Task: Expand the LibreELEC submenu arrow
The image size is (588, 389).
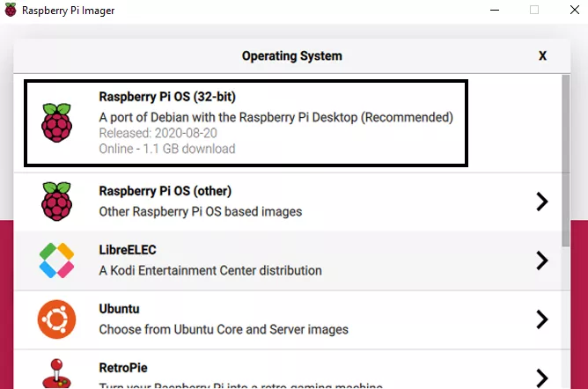Action: point(542,261)
